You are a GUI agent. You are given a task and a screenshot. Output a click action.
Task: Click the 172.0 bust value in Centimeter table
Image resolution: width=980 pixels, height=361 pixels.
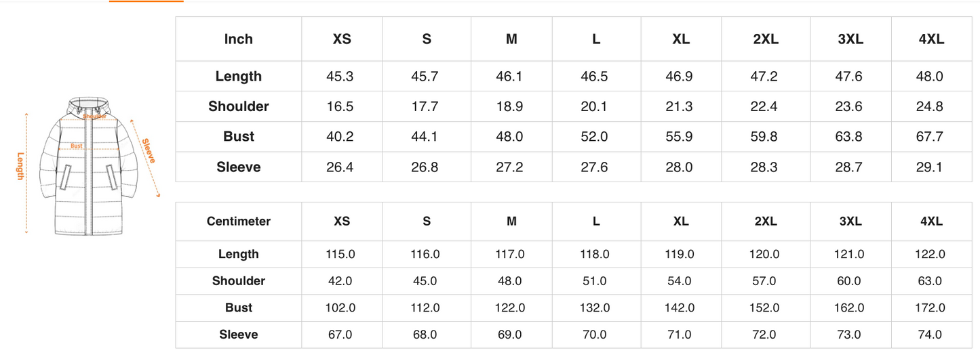(930, 308)
